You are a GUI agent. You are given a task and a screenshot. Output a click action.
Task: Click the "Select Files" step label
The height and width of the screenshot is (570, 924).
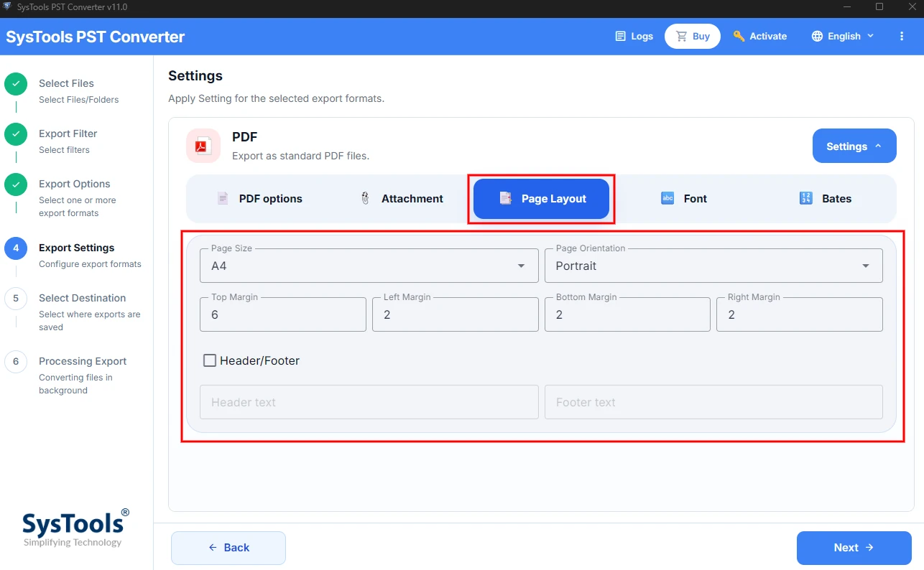coord(66,83)
